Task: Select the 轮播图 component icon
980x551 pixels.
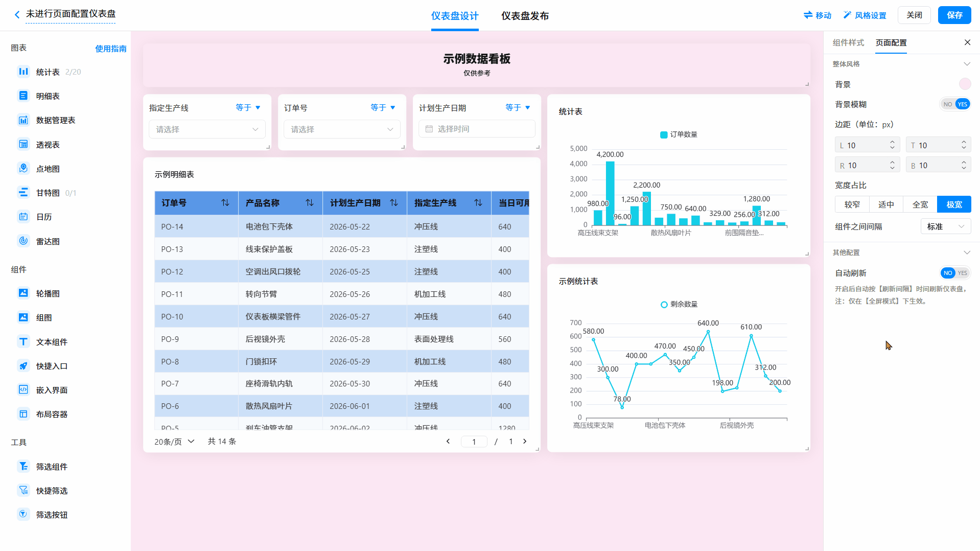Action: (x=24, y=293)
